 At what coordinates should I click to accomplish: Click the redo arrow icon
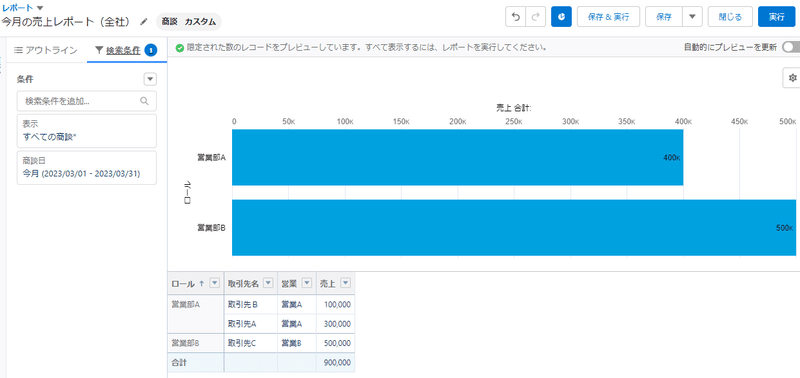(535, 17)
